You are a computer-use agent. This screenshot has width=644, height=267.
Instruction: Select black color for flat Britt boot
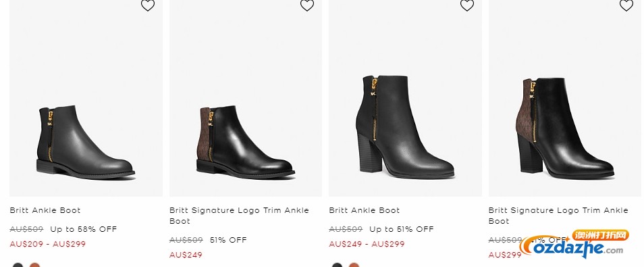[18, 265]
